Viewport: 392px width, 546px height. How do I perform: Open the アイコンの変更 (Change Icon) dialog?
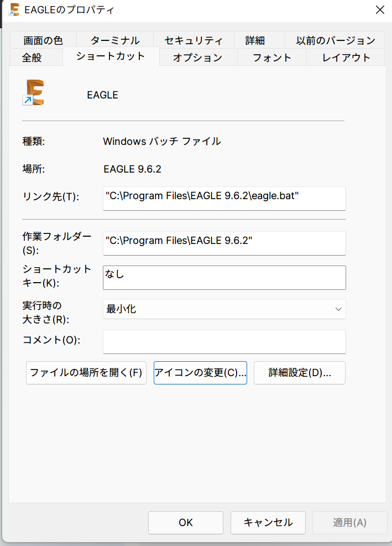point(200,372)
